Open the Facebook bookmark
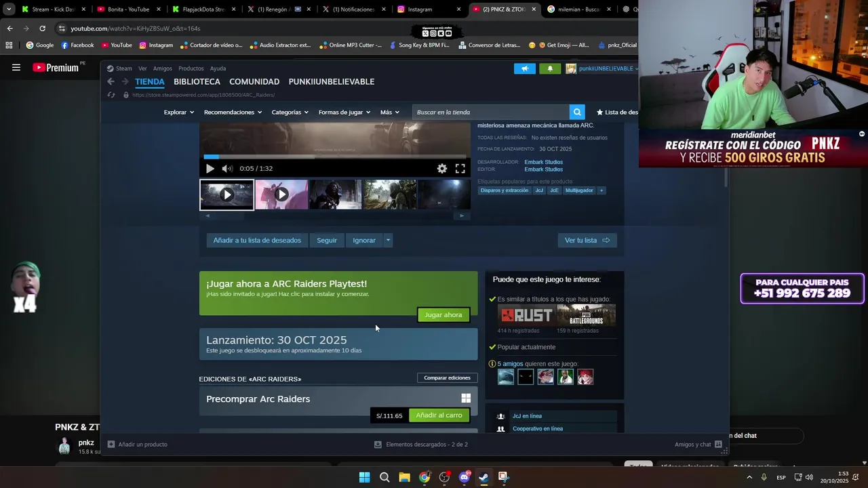Screen dimensions: 868x488 77,45
